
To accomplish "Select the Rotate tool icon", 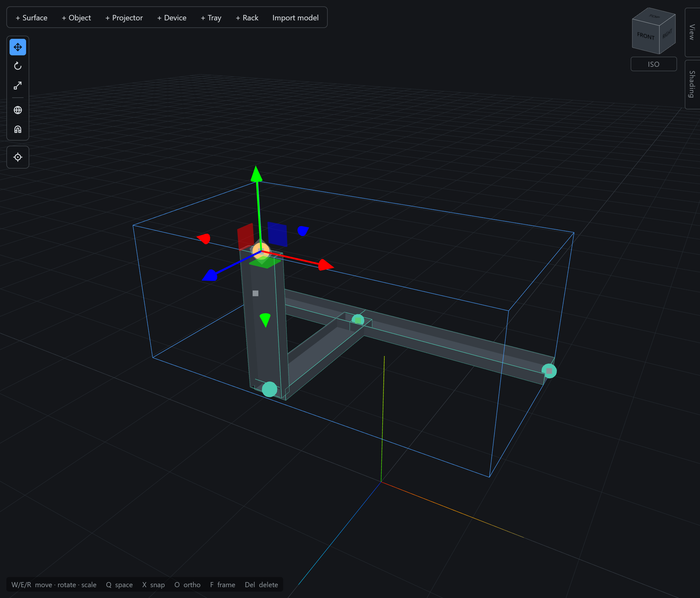I will (x=17, y=66).
